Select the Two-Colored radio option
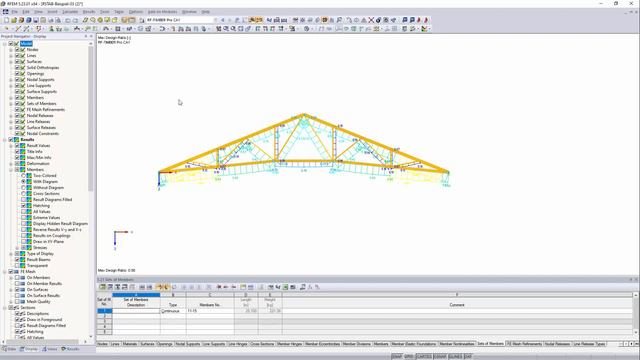The image size is (640, 360). click(x=24, y=176)
